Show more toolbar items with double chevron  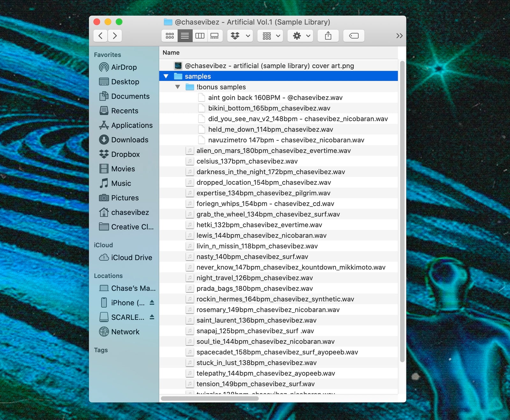coord(399,36)
